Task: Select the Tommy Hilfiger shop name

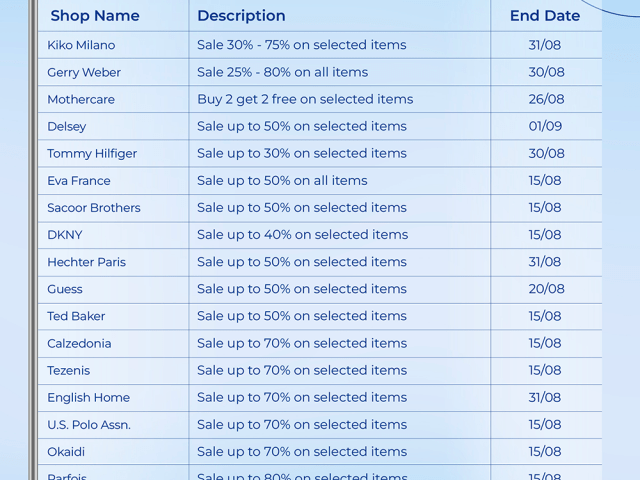Action: (x=92, y=153)
